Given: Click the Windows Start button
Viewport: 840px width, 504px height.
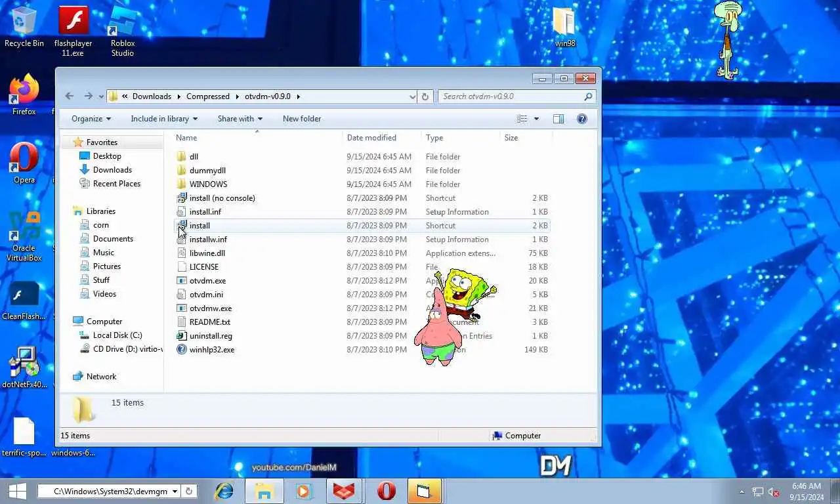Looking at the screenshot, I should click(x=18, y=491).
